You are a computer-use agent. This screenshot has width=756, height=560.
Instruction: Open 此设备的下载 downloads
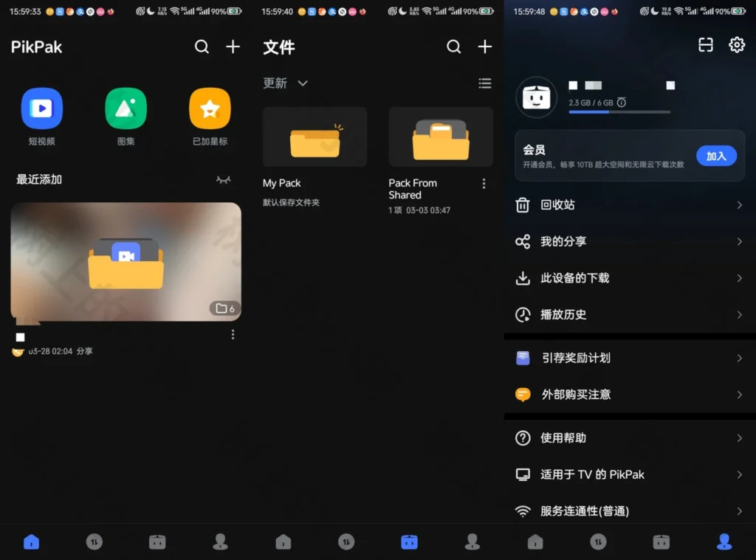click(629, 278)
